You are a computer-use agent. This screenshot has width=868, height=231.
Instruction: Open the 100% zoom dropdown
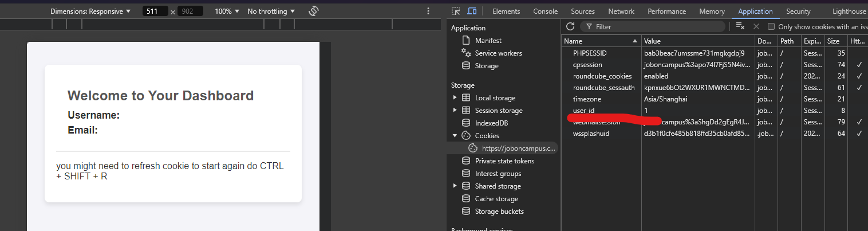click(x=227, y=11)
